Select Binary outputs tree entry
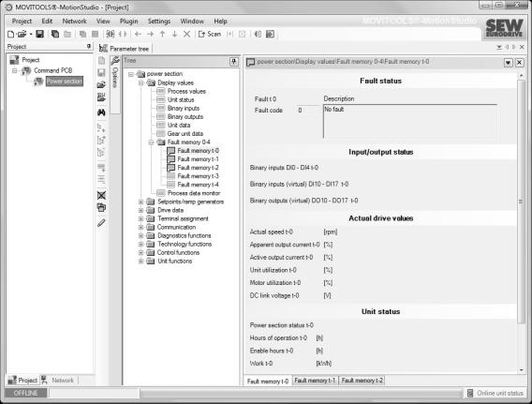This screenshot has width=532, height=404. (x=185, y=117)
